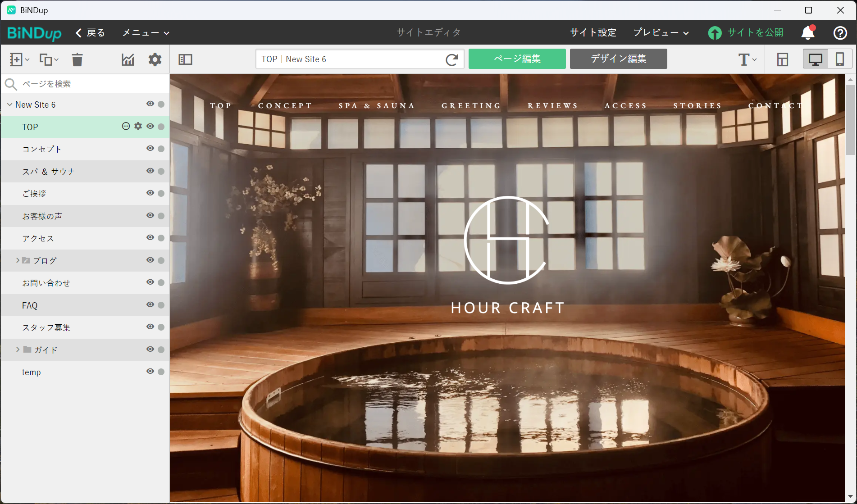This screenshot has height=504, width=857.
Task: Open the notifications bell
Action: tap(808, 32)
